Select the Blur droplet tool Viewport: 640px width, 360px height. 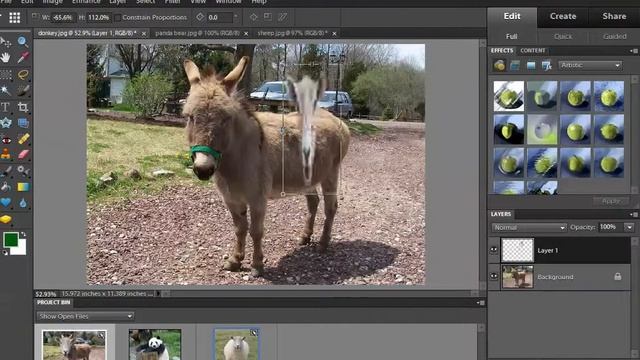pyautogui.click(x=23, y=203)
